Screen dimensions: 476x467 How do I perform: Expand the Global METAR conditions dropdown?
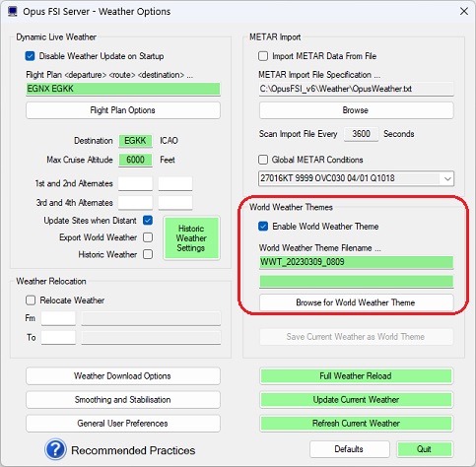tap(447, 178)
